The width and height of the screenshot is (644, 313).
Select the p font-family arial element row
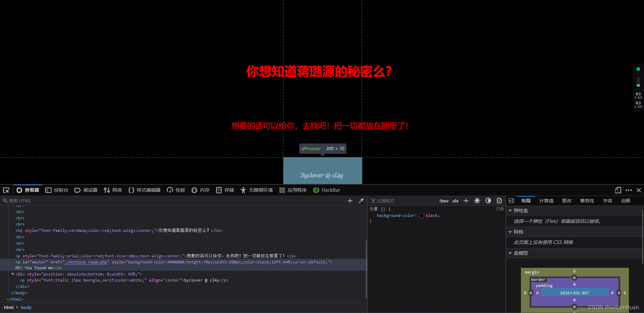click(x=183, y=256)
